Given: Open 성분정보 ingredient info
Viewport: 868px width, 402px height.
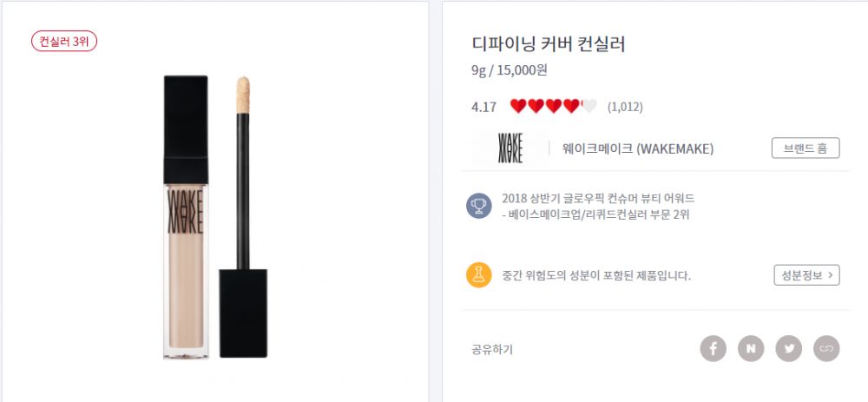Looking at the screenshot, I should pos(806,275).
